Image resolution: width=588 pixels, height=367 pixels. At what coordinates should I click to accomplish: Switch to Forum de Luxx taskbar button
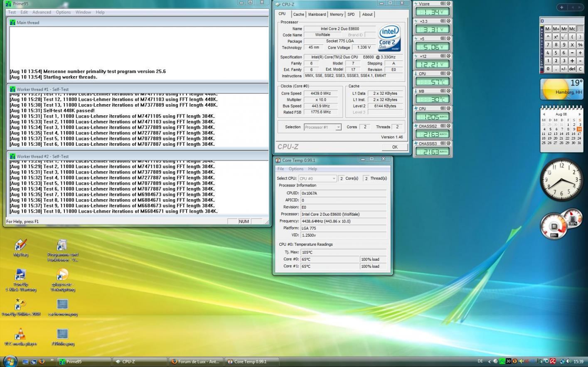pyautogui.click(x=197, y=362)
